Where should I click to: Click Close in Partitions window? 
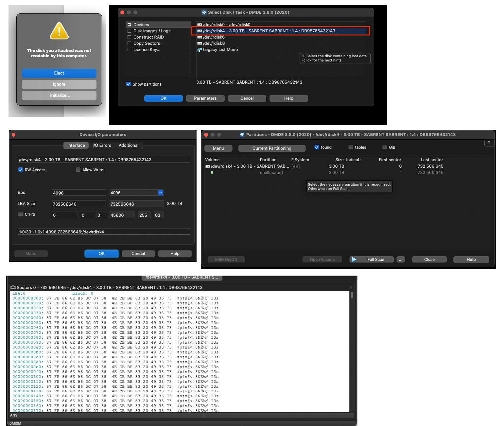(429, 260)
